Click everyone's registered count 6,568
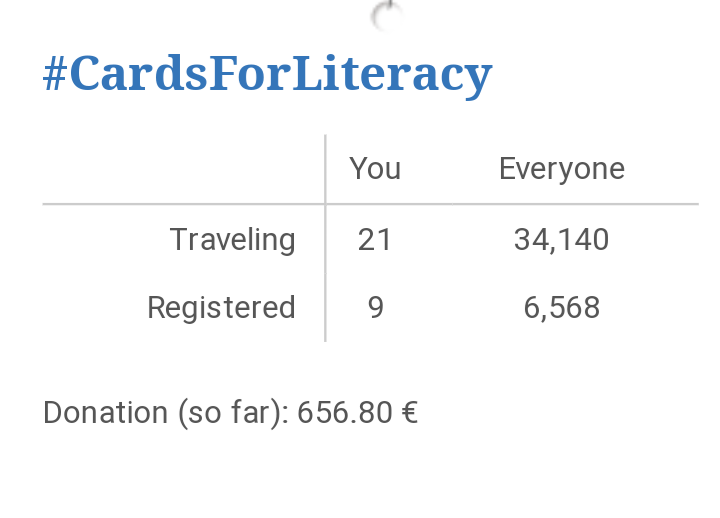 (x=562, y=308)
